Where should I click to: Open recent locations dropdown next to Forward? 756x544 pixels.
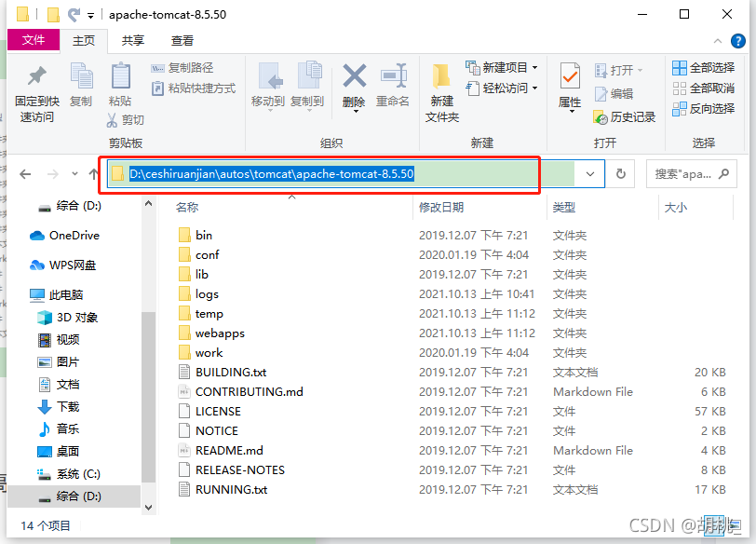pyautogui.click(x=74, y=173)
